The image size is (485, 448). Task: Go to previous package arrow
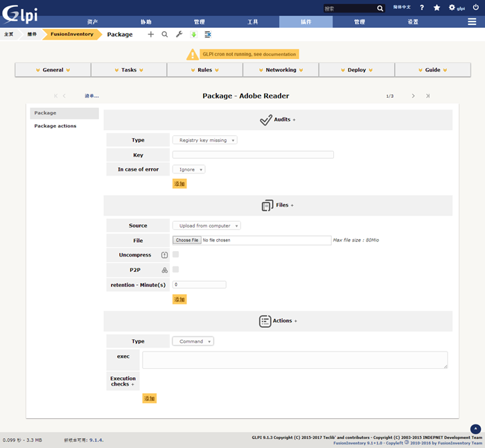pos(64,96)
